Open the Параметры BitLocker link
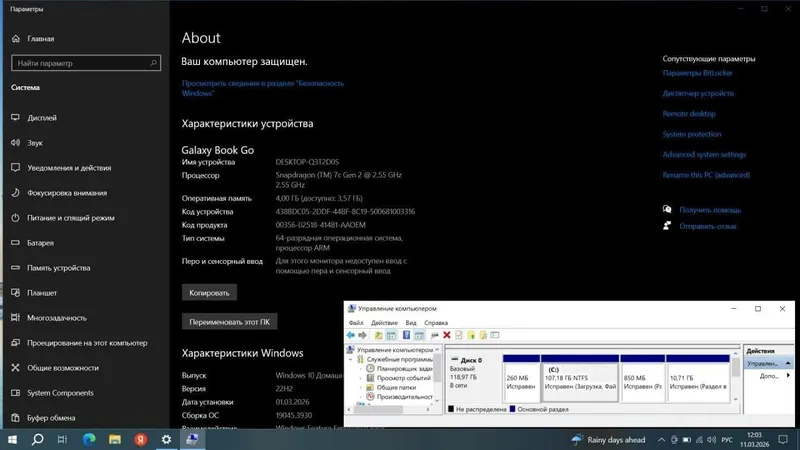The image size is (800, 450). click(x=697, y=73)
